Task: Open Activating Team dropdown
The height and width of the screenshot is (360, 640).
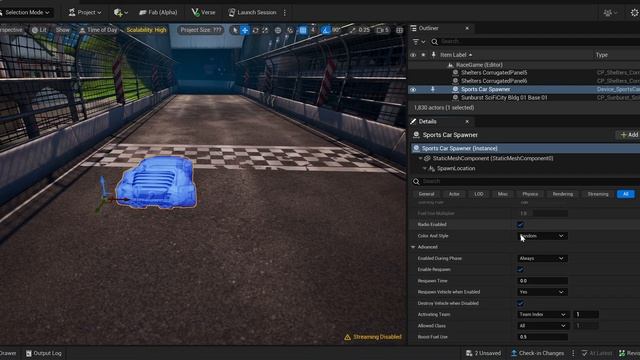Action: tap(543, 314)
